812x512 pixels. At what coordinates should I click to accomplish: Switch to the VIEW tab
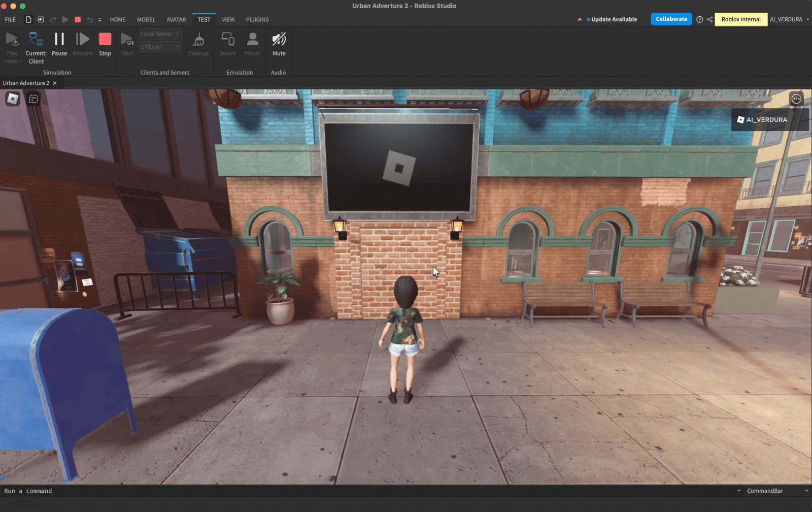(x=228, y=19)
